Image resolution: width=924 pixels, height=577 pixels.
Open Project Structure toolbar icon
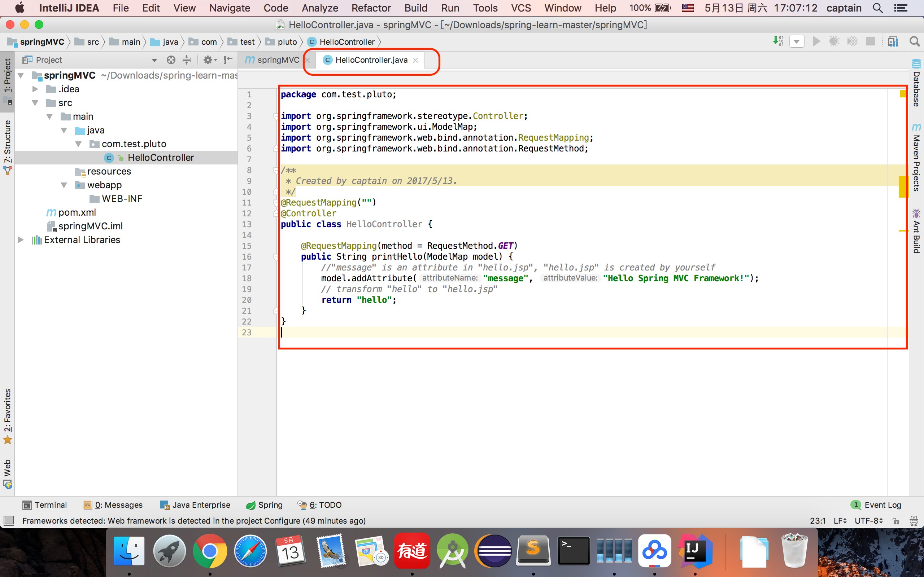893,41
